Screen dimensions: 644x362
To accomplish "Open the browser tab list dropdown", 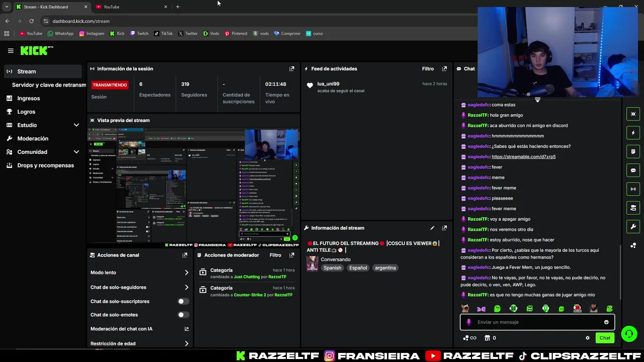I will (7, 7).
